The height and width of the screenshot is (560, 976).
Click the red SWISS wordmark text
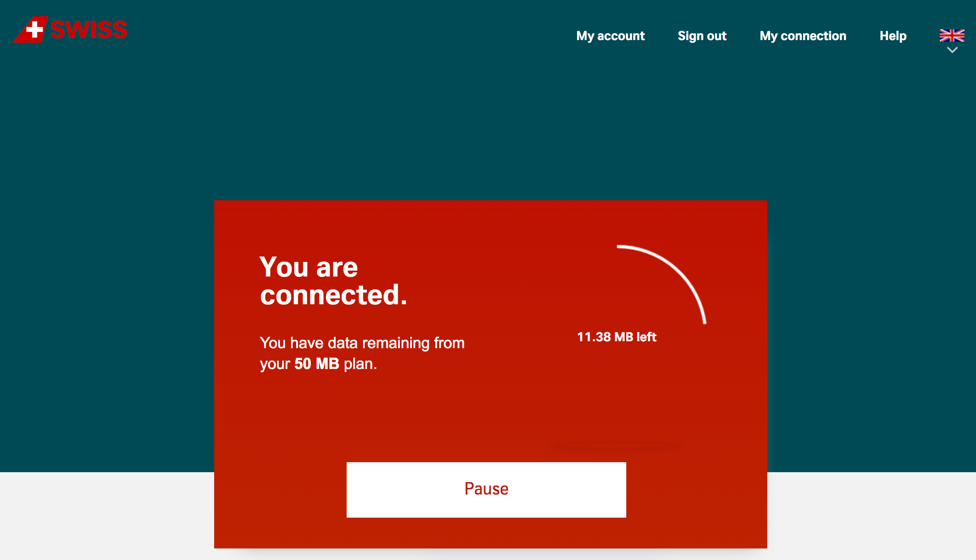[89, 30]
